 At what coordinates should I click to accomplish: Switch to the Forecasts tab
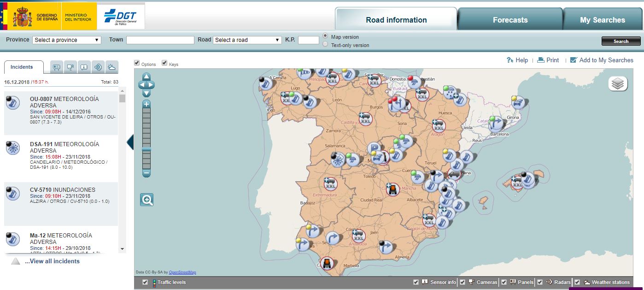click(510, 20)
